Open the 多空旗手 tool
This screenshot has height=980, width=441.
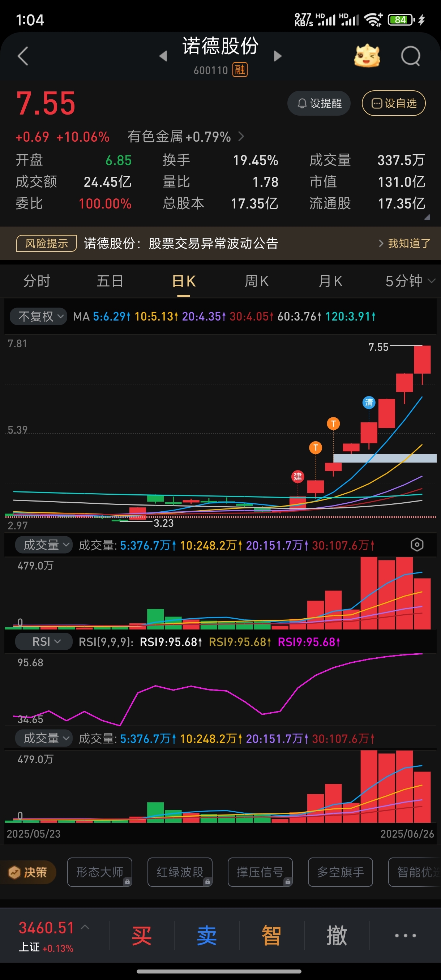[x=341, y=872]
